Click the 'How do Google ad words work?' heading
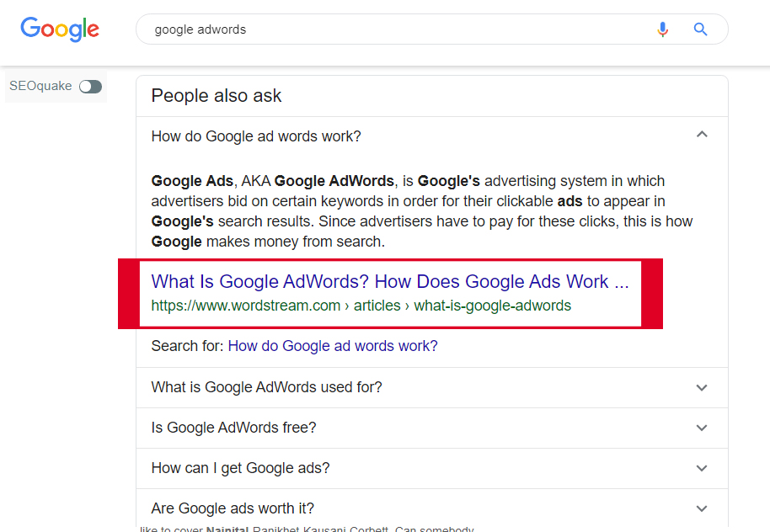The height and width of the screenshot is (532, 770). click(256, 136)
